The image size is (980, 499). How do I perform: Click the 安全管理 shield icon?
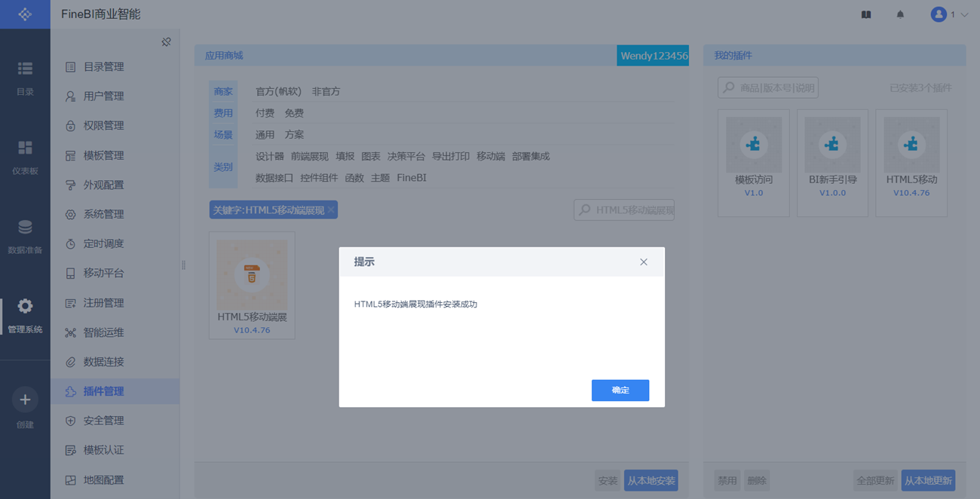coord(70,421)
